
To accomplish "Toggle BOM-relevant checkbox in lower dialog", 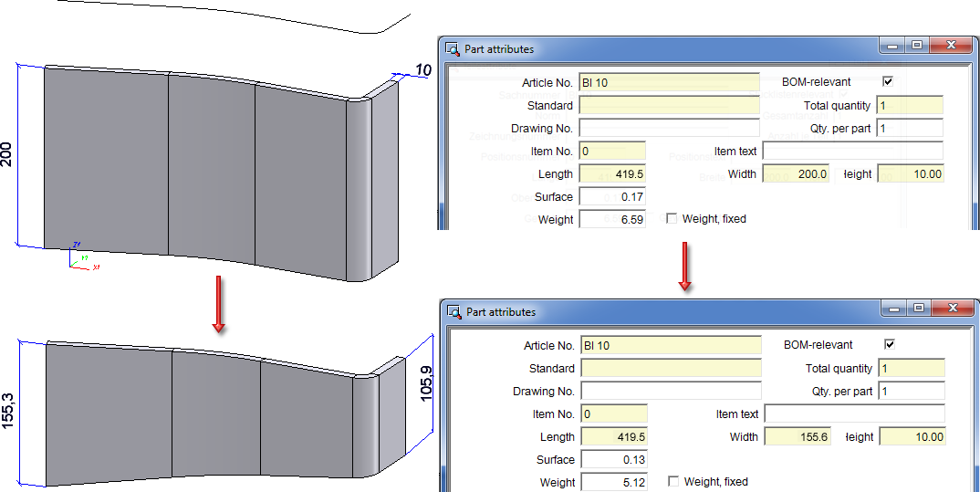I will pyautogui.click(x=890, y=344).
